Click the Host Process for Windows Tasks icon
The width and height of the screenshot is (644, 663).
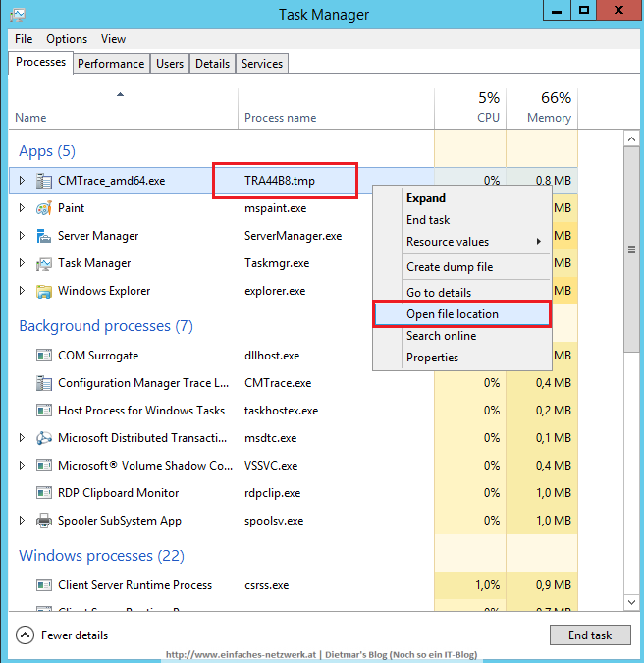click(44, 411)
